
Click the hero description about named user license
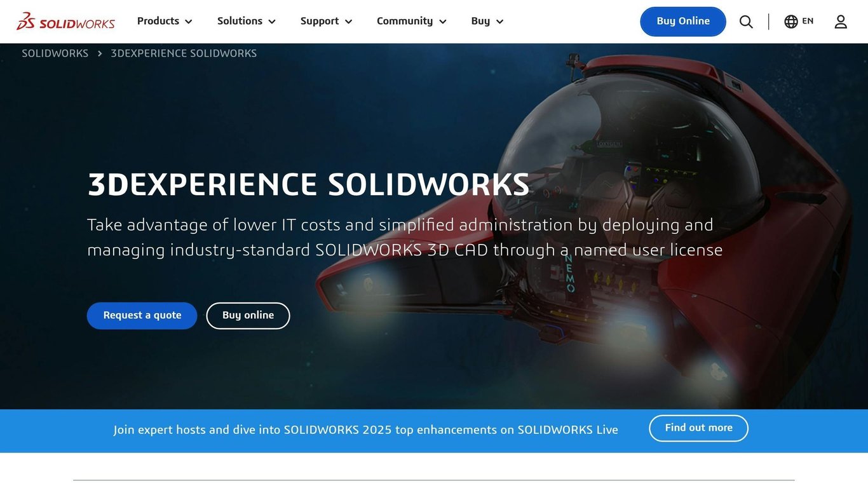[405, 237]
